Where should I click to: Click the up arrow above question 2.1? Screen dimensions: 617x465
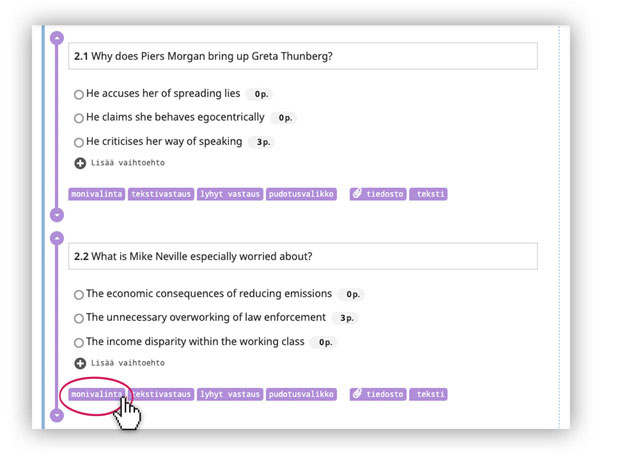coord(57,38)
